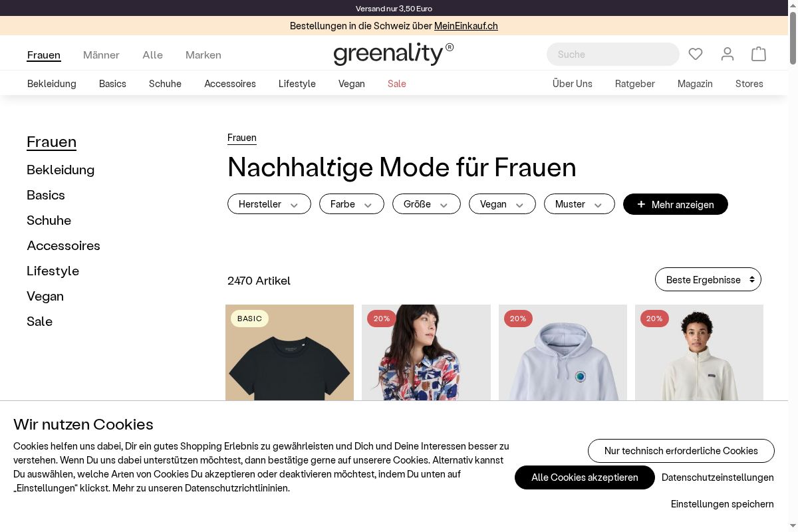Switch to the Männer tab

[x=101, y=55]
